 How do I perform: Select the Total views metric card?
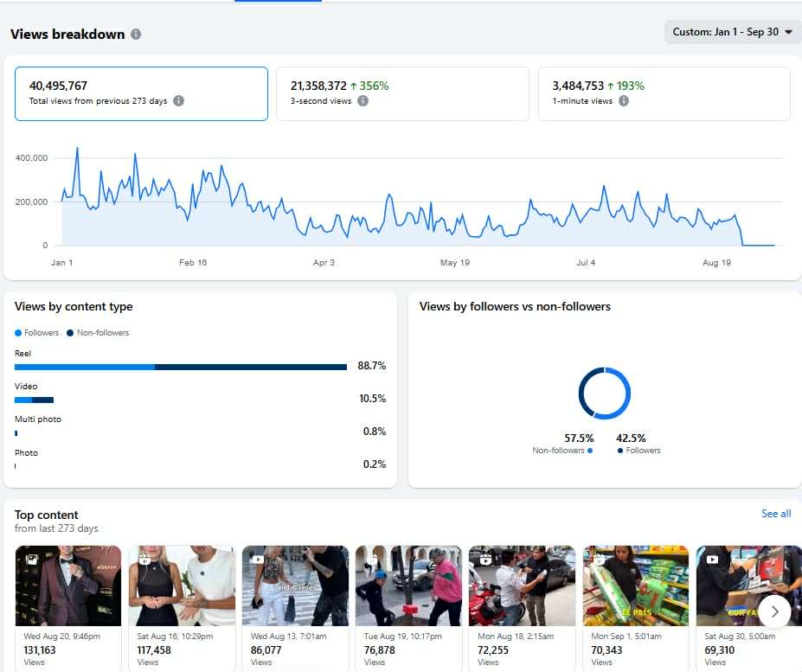point(141,93)
